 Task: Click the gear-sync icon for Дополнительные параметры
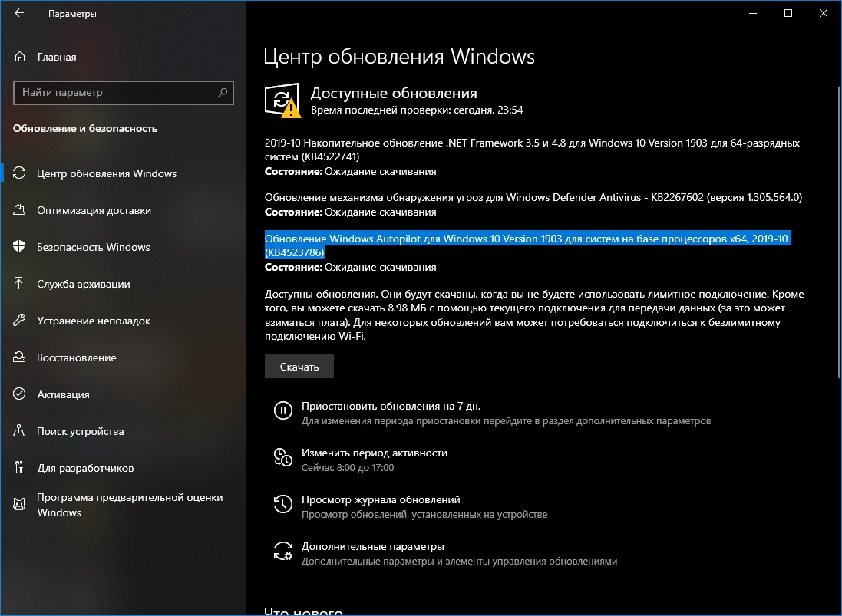coord(283,551)
